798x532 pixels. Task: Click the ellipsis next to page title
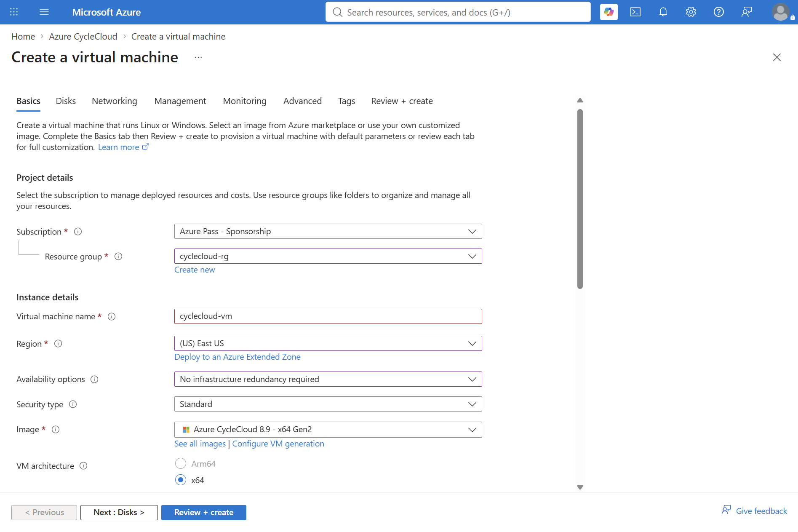pyautogui.click(x=198, y=57)
